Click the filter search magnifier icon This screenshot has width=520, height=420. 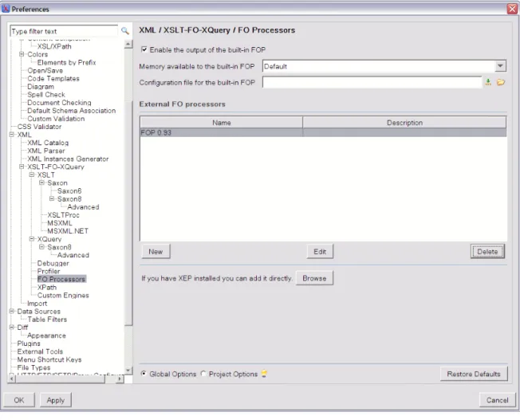(124, 31)
